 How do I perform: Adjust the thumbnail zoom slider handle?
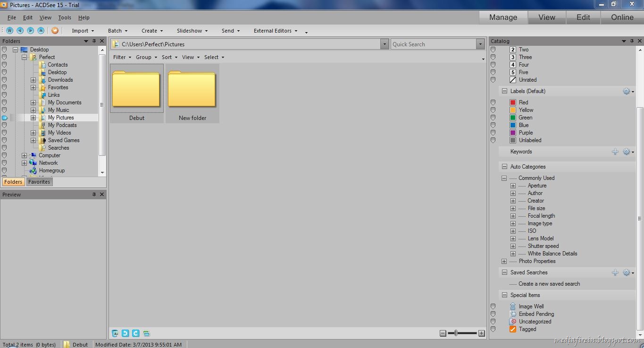pos(456,333)
